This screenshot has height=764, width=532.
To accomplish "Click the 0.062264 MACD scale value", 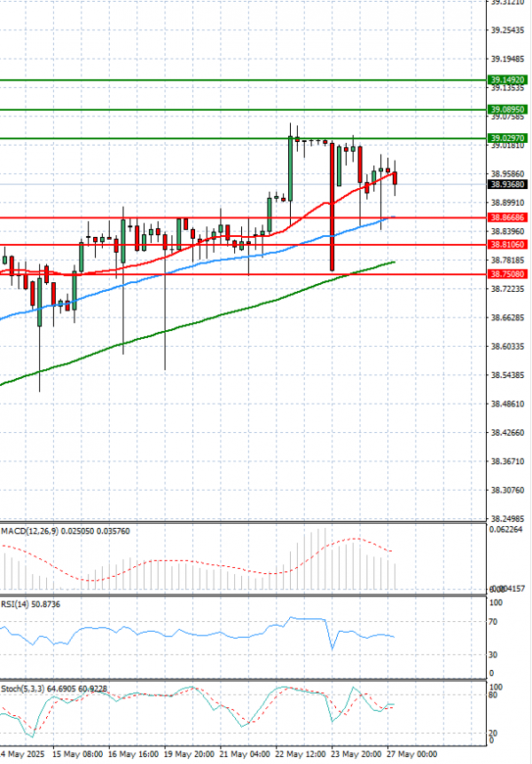I will [x=505, y=530].
